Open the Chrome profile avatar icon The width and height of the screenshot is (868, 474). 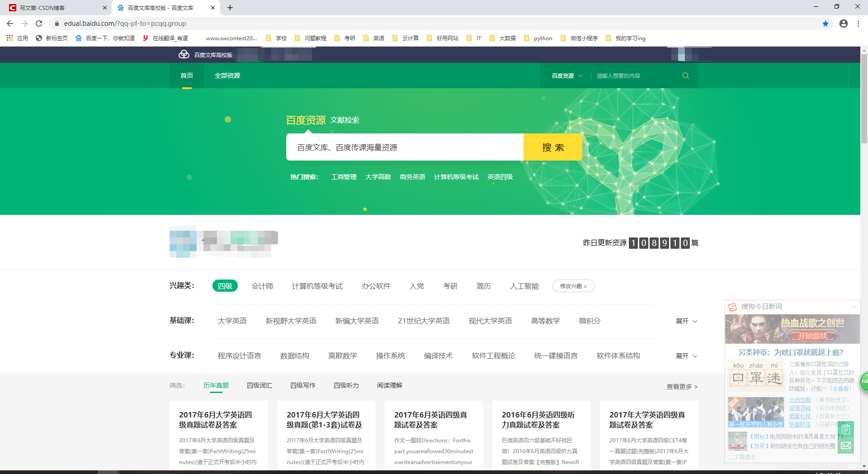(x=844, y=24)
